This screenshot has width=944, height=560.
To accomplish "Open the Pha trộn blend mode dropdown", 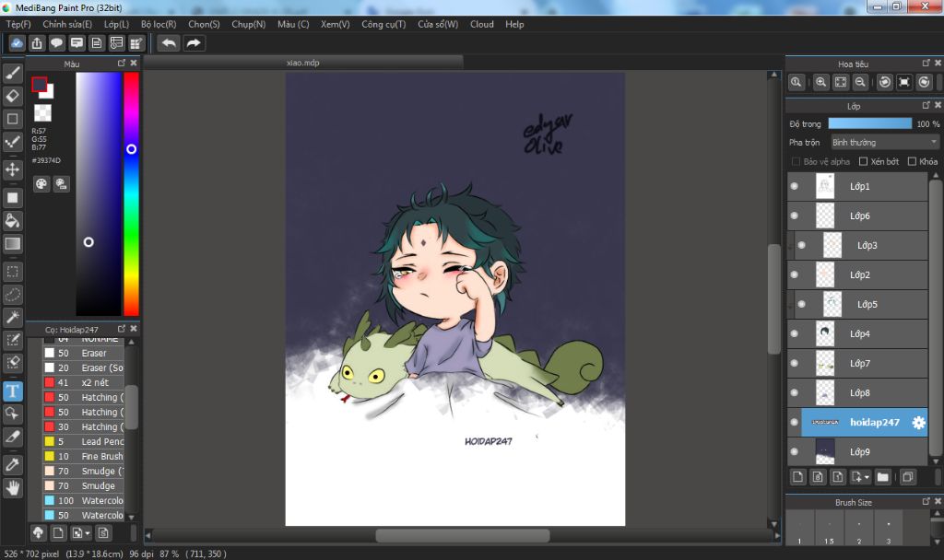I will (x=884, y=143).
